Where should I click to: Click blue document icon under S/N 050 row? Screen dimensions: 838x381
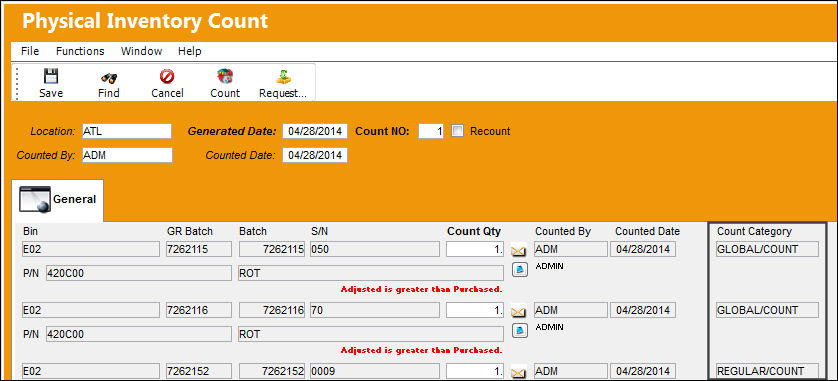[x=520, y=269]
